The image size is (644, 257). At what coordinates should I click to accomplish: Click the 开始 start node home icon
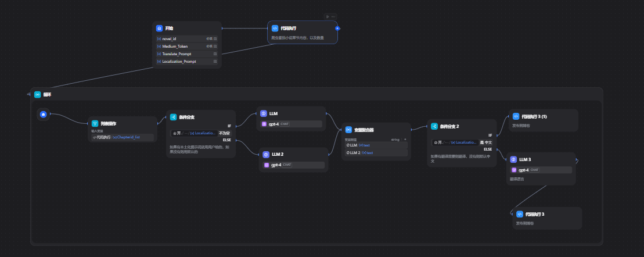[159, 28]
